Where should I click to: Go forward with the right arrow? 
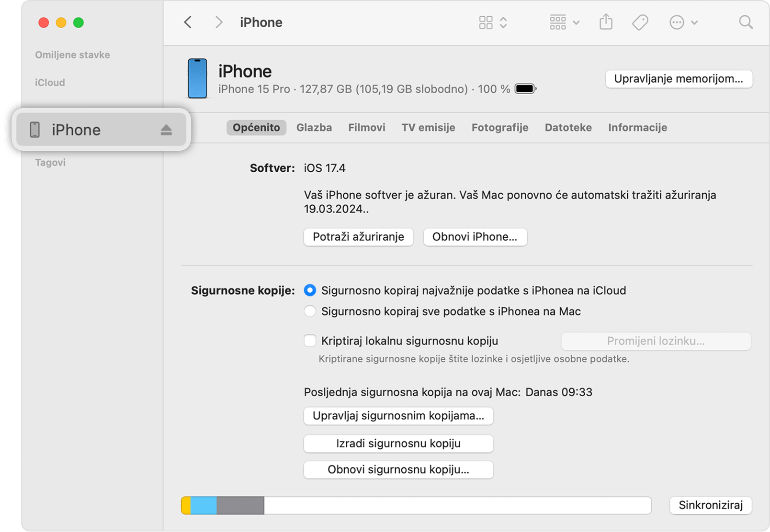pyautogui.click(x=219, y=22)
